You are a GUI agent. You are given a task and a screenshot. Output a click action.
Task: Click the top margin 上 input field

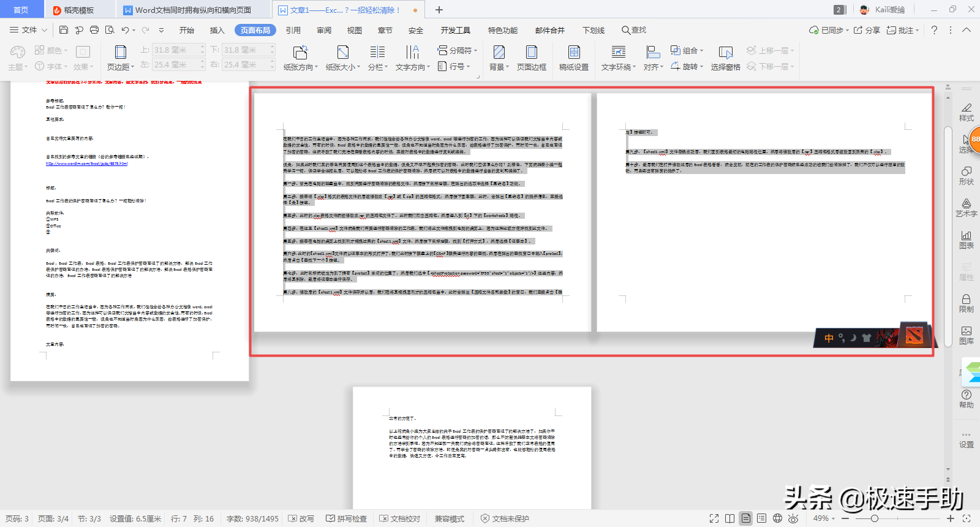[x=179, y=50]
